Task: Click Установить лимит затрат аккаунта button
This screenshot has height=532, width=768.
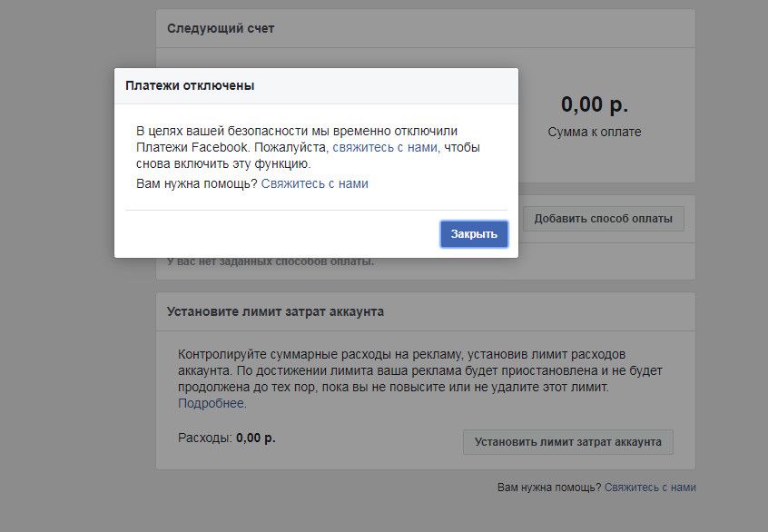Action: point(568,442)
